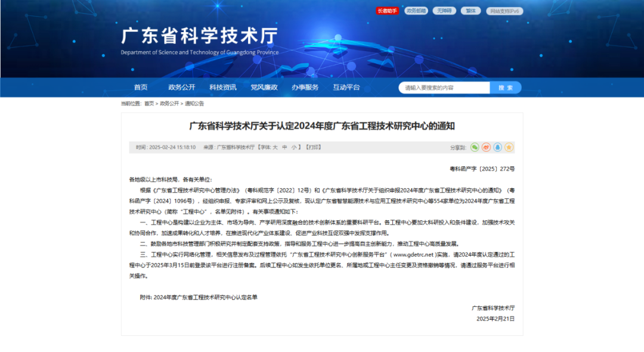Switch to 繁体 traditional Chinese display
Screen dimensions: 644x352
[x=471, y=10]
